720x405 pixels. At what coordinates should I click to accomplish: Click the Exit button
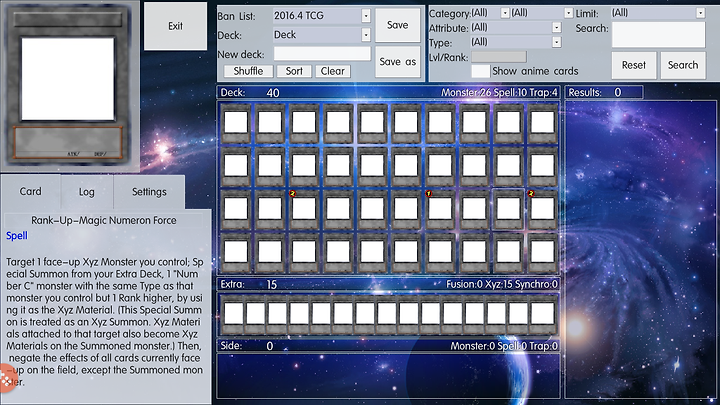[x=175, y=26]
